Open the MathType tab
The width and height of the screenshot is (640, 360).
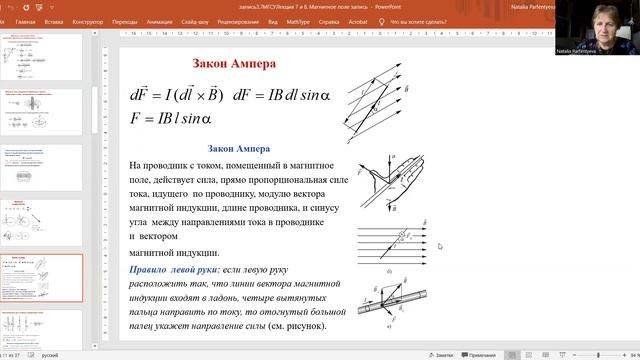[298, 22]
